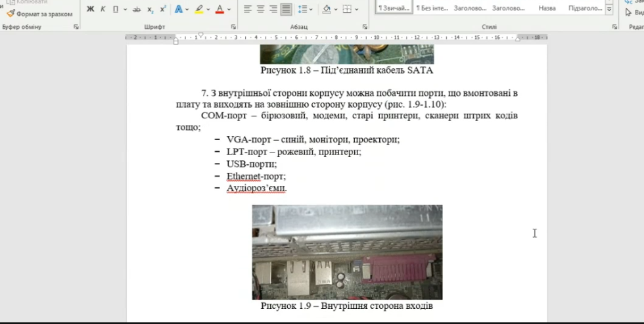Screen dimensions: 644x324
Task: Open the Буфер обміну dialog launcher
Action: click(76, 27)
